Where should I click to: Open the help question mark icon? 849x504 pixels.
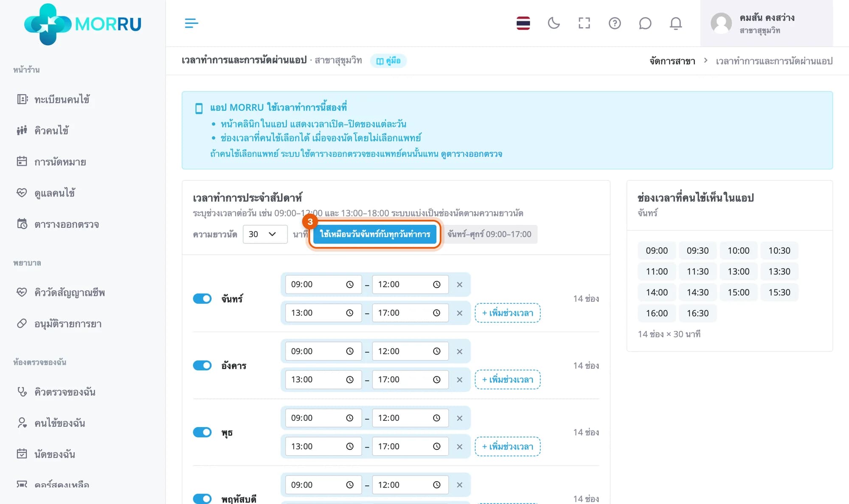point(615,23)
